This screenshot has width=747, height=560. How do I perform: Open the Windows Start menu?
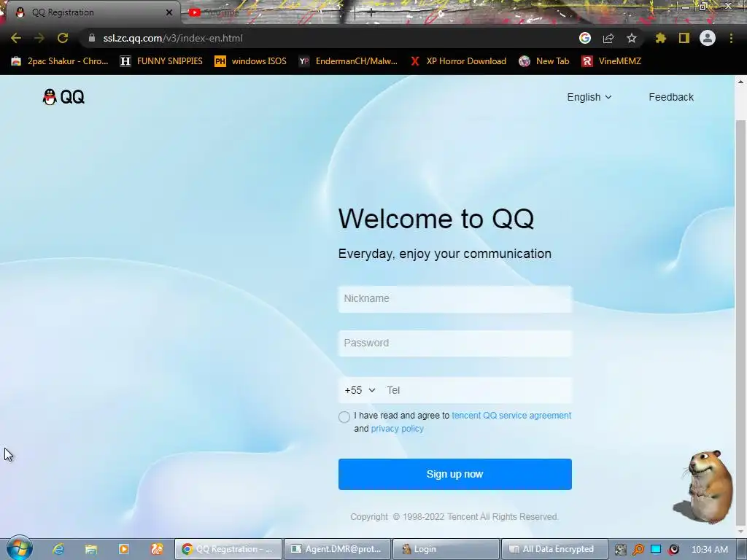click(x=19, y=548)
